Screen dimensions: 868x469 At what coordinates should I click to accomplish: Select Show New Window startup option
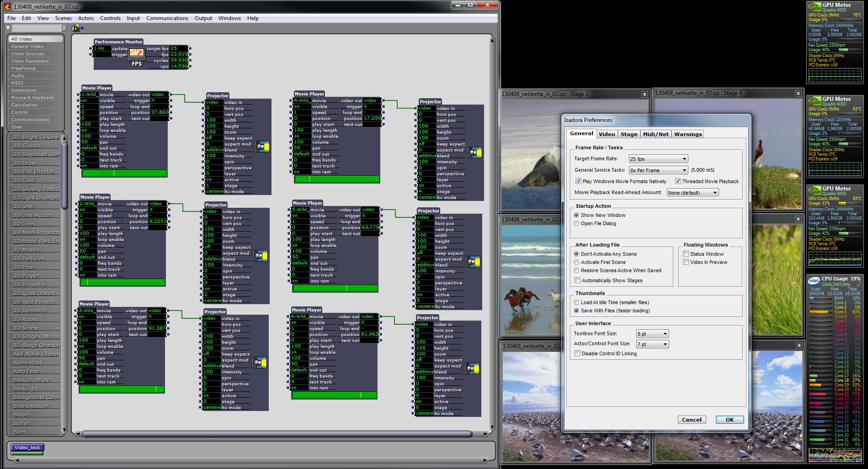click(576, 215)
